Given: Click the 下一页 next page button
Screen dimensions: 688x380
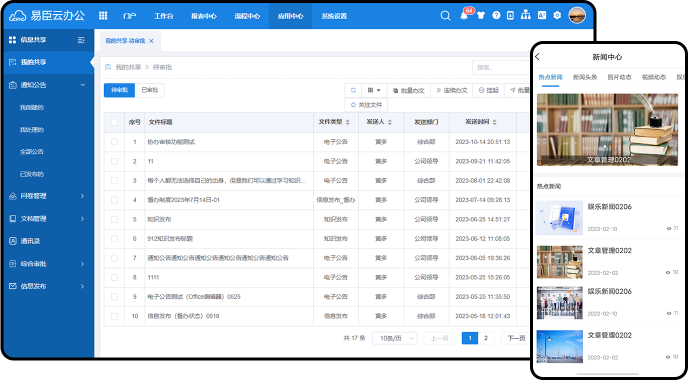Looking at the screenshot, I should (516, 338).
